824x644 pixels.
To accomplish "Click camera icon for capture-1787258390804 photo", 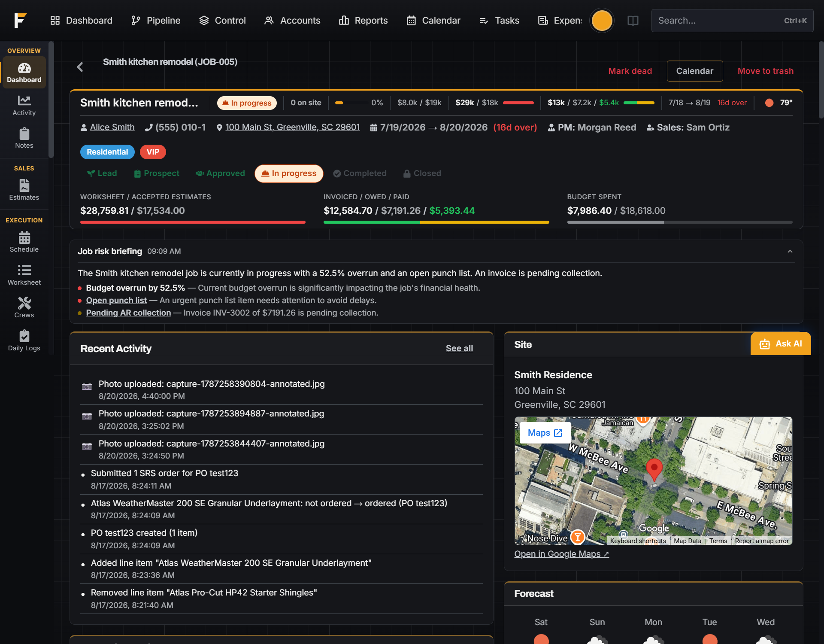I will [87, 386].
